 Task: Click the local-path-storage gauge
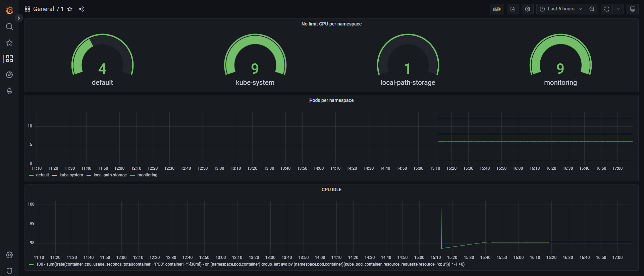(x=408, y=60)
